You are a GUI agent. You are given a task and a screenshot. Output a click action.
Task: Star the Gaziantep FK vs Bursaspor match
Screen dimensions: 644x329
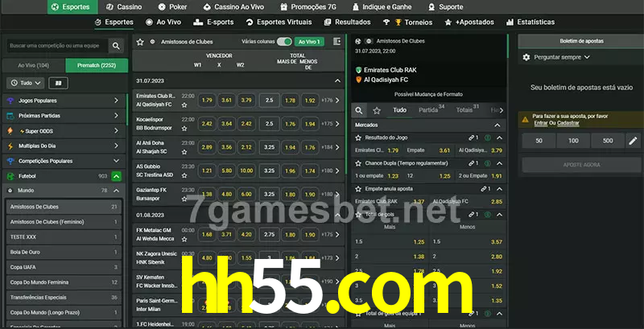point(184,199)
